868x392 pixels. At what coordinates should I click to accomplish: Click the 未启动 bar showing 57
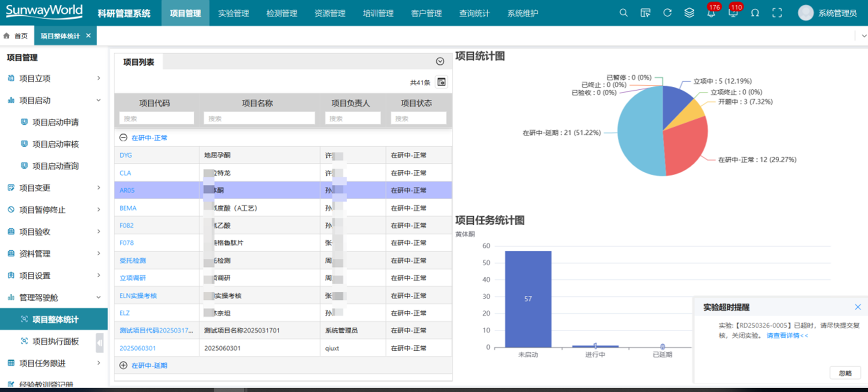(528, 299)
